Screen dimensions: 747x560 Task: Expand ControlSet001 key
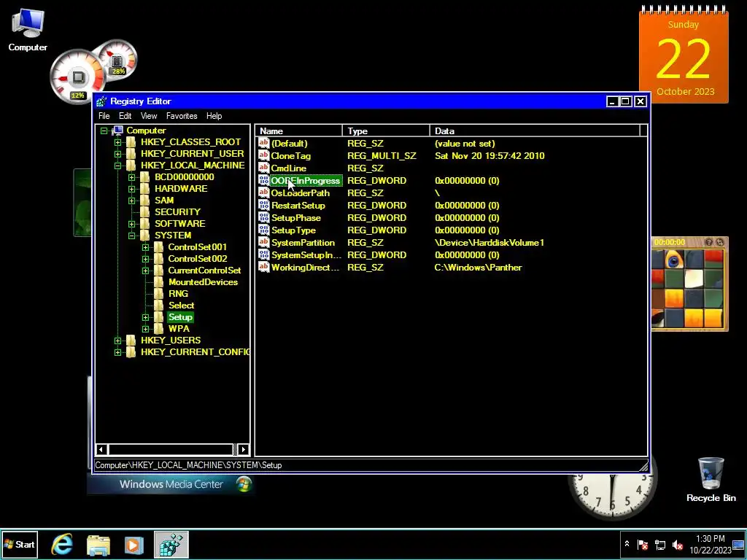pos(145,247)
